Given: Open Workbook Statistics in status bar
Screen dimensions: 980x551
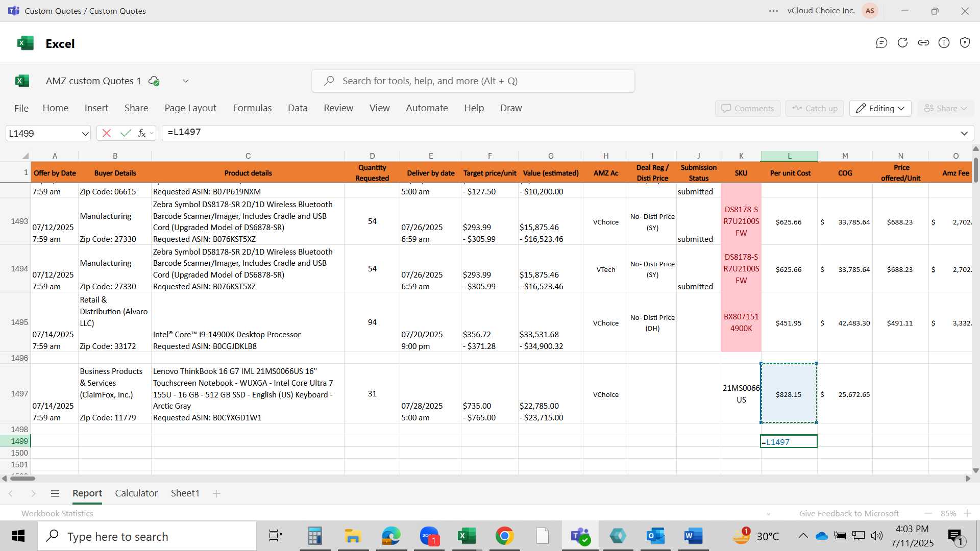Looking at the screenshot, I should click(x=57, y=513).
